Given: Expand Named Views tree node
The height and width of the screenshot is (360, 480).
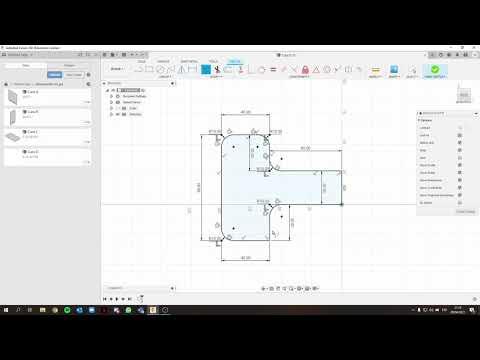Looking at the screenshot, I should (x=111, y=102).
